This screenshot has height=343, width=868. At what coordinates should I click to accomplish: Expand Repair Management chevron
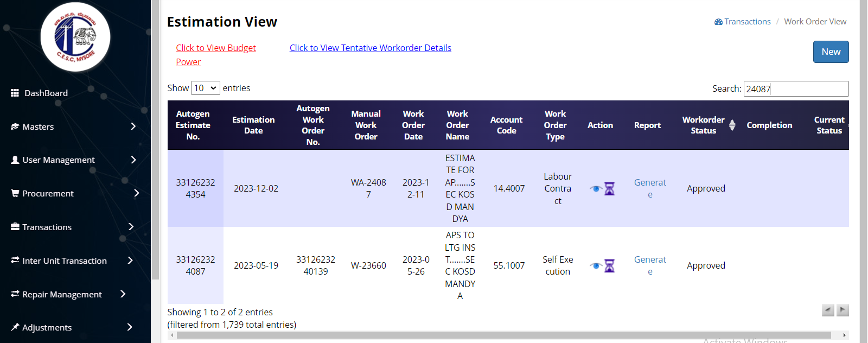(x=123, y=294)
